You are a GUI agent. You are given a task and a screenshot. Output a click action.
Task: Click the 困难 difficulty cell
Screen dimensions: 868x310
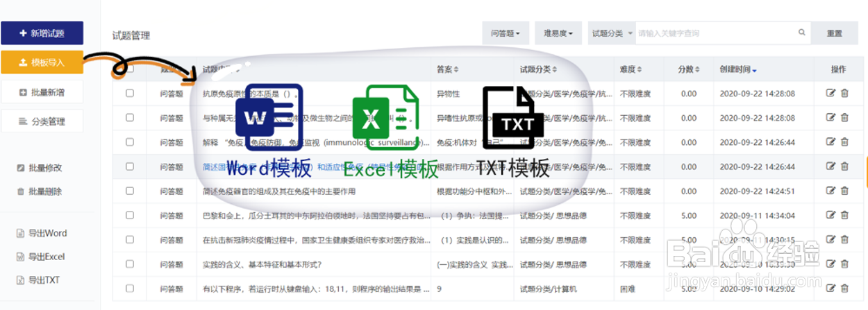[628, 289]
